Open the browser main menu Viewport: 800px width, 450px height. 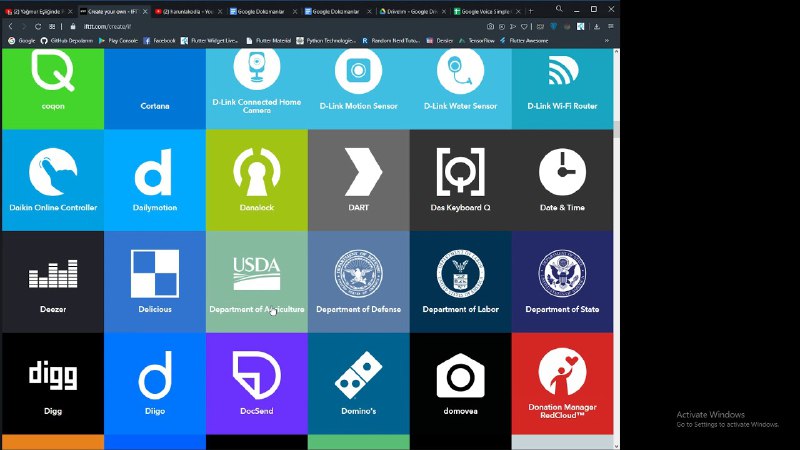611,27
